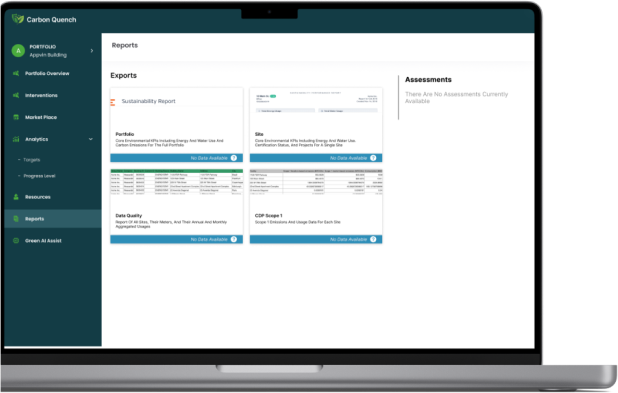Click 'There Are No Assessments Currently Available' text
The image size is (618, 393).
pyautogui.click(x=456, y=97)
